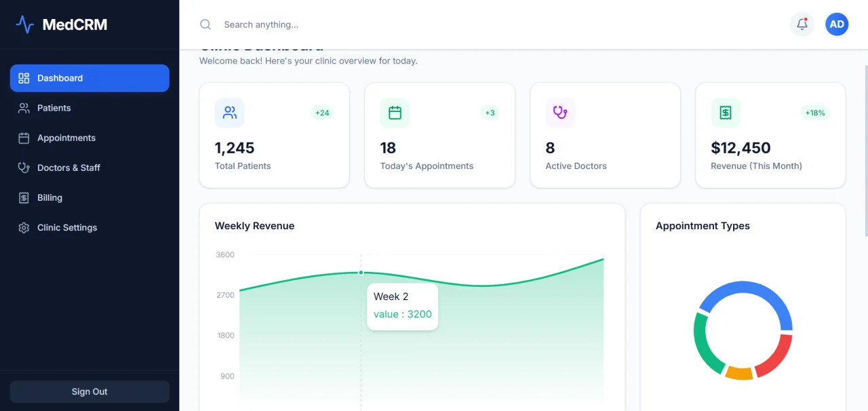Screen dimensions: 868x411
Task: Click the Today's Appointments label
Action: point(427,165)
